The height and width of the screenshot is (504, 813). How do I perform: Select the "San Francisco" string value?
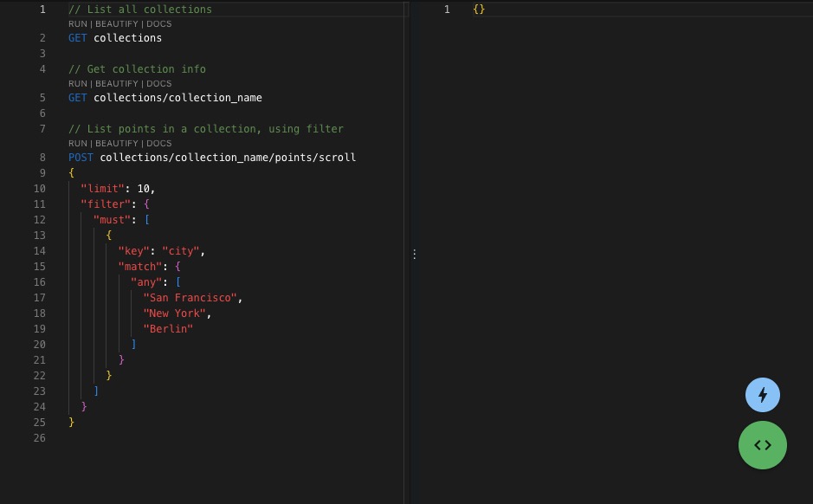click(x=190, y=297)
